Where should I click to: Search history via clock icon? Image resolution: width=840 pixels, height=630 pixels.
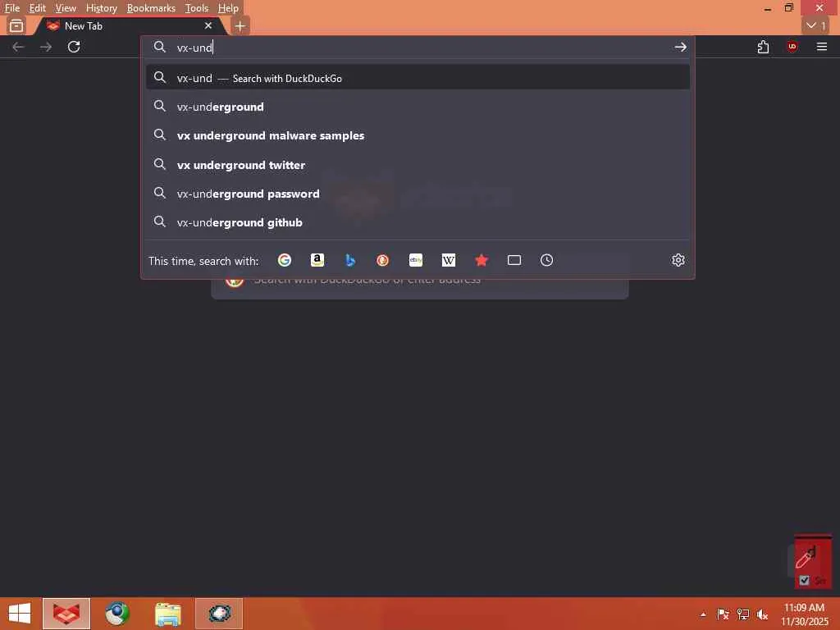pyautogui.click(x=546, y=260)
